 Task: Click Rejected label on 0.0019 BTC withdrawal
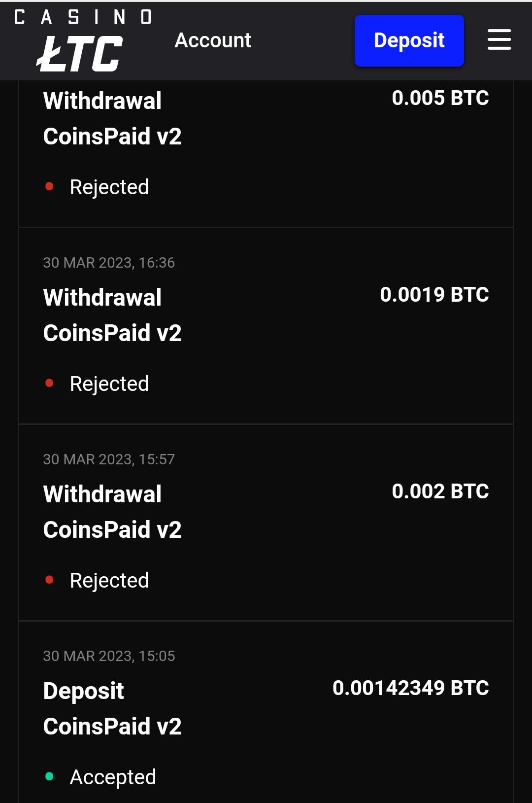[x=109, y=384]
